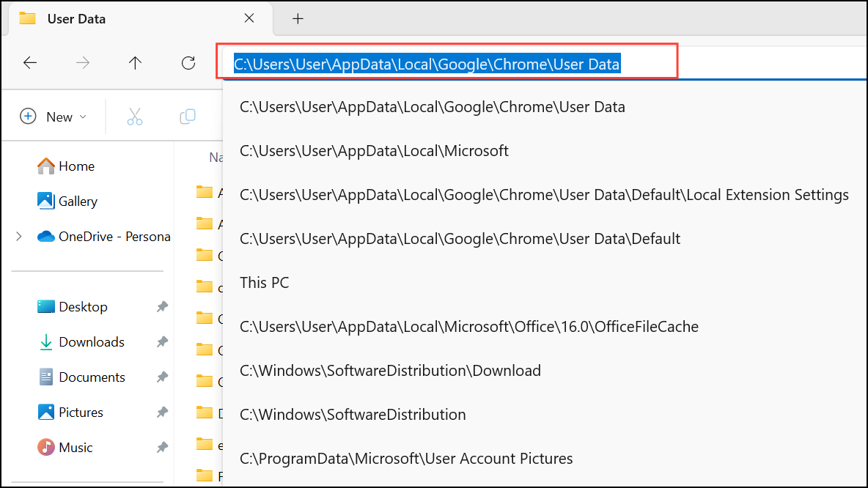Unpin Desktop using its pin icon

click(x=161, y=307)
